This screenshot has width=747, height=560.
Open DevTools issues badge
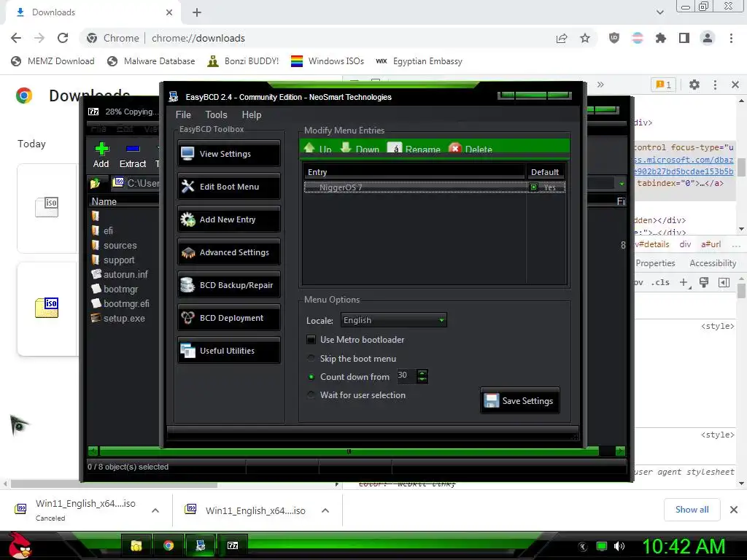[x=663, y=85]
